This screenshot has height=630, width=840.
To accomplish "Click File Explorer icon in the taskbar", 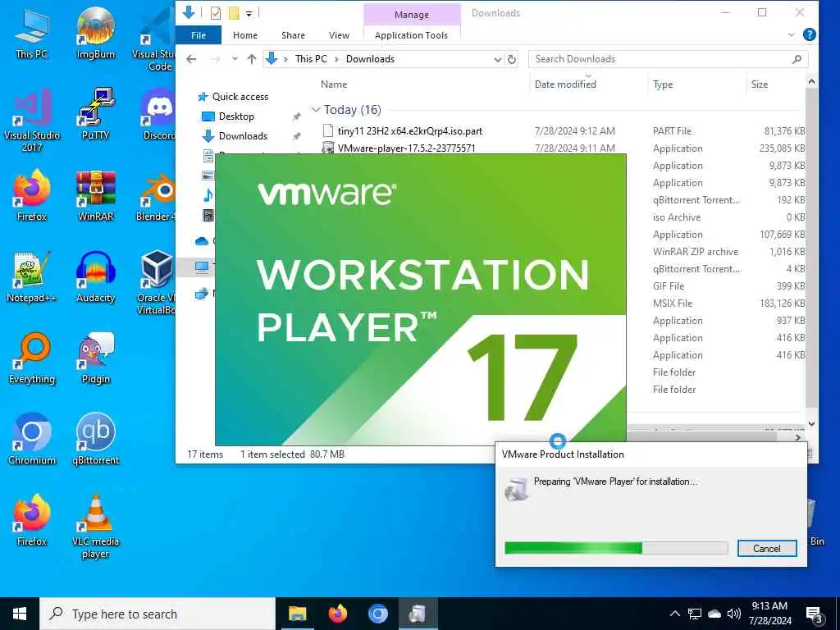I will [297, 614].
